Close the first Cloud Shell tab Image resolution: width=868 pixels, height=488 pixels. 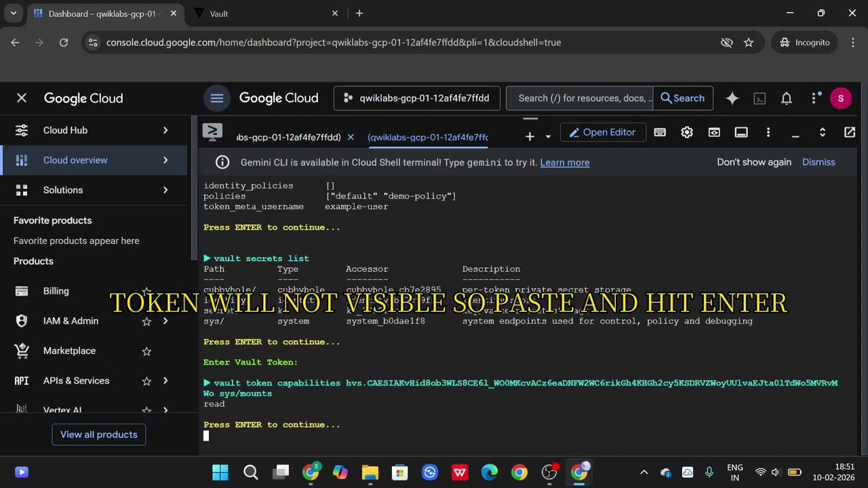[351, 137]
